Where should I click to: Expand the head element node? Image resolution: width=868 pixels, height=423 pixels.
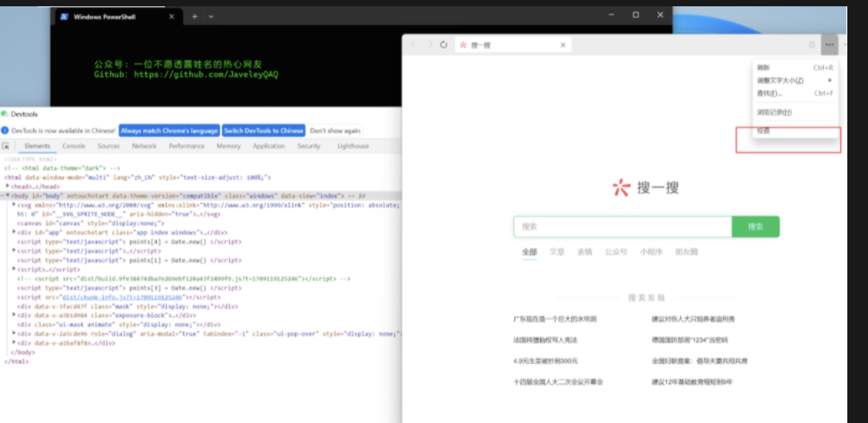pos(8,186)
